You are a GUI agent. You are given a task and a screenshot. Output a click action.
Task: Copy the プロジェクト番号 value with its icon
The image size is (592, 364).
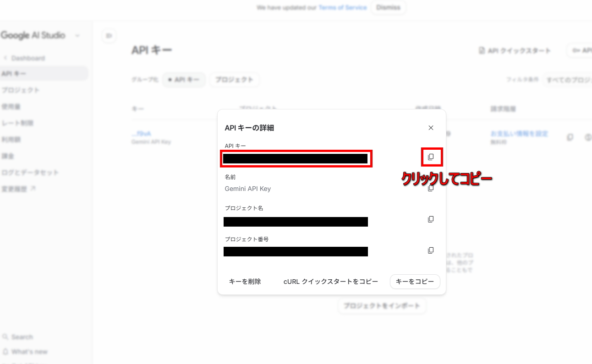point(431,250)
